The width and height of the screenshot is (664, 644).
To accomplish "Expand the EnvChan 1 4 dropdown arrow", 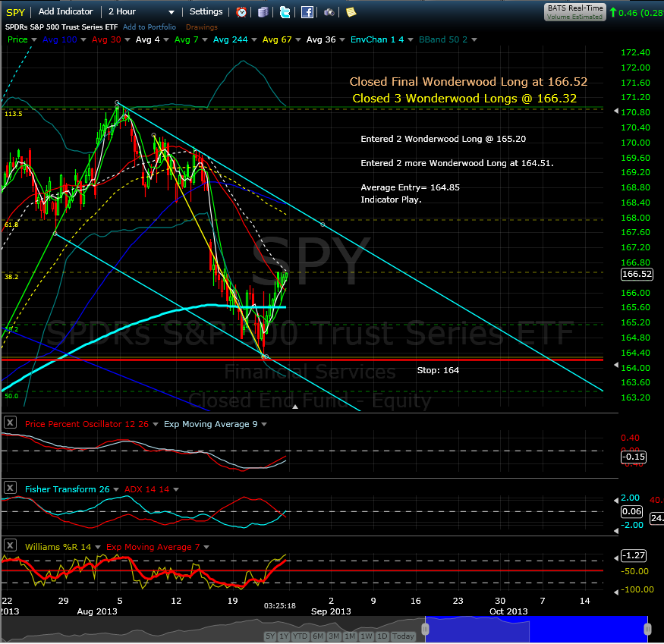I will (x=410, y=39).
